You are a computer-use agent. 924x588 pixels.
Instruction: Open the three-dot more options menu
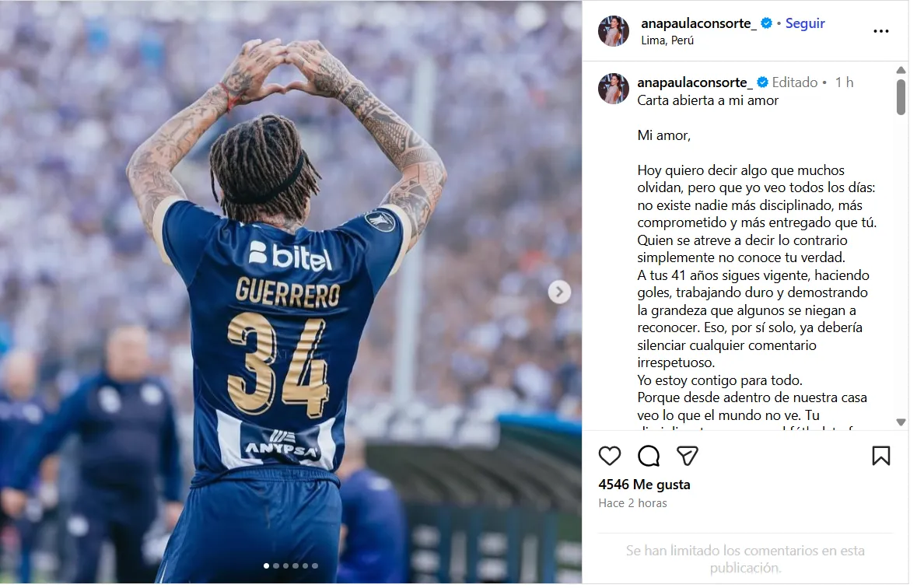pos(880,31)
